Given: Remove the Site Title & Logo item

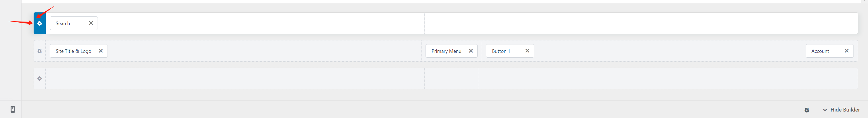Looking at the screenshot, I should click(x=101, y=51).
